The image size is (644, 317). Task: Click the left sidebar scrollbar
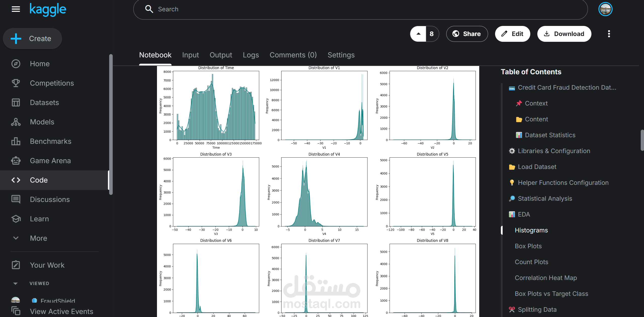click(x=111, y=124)
